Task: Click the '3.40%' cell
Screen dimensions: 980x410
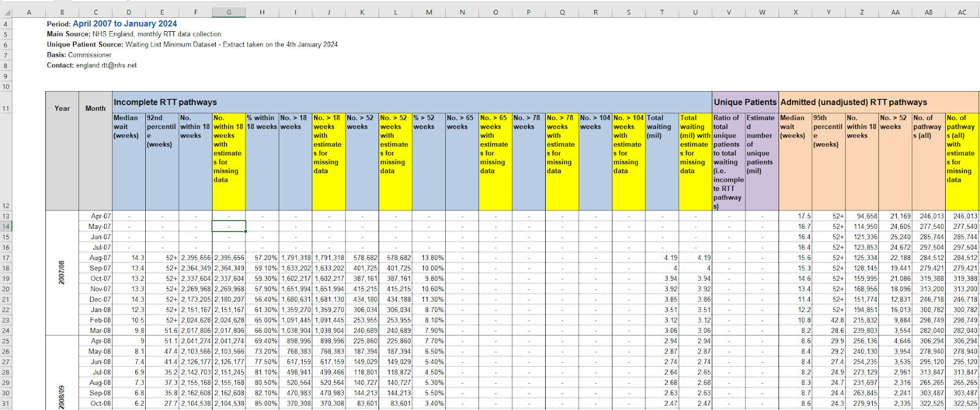Action: click(429, 403)
